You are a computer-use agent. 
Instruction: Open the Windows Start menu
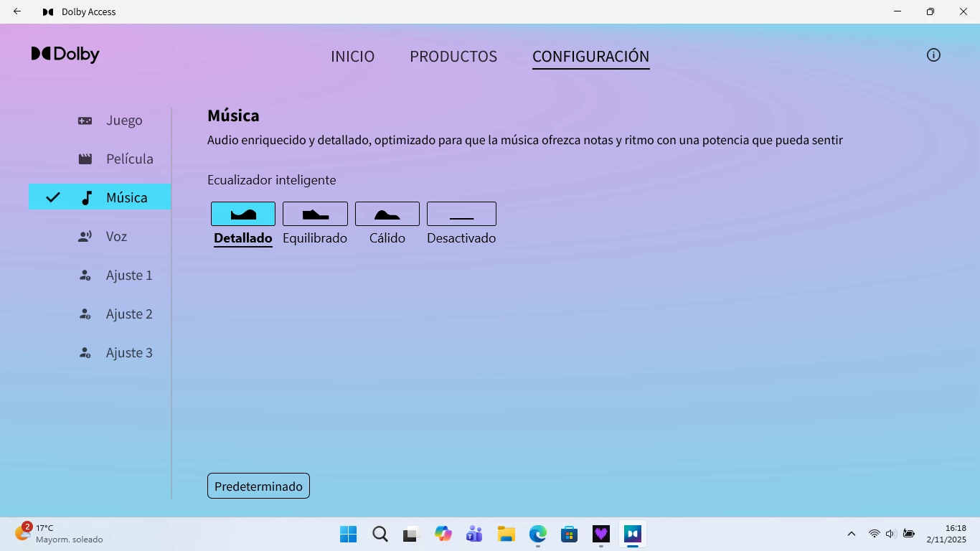point(348,534)
